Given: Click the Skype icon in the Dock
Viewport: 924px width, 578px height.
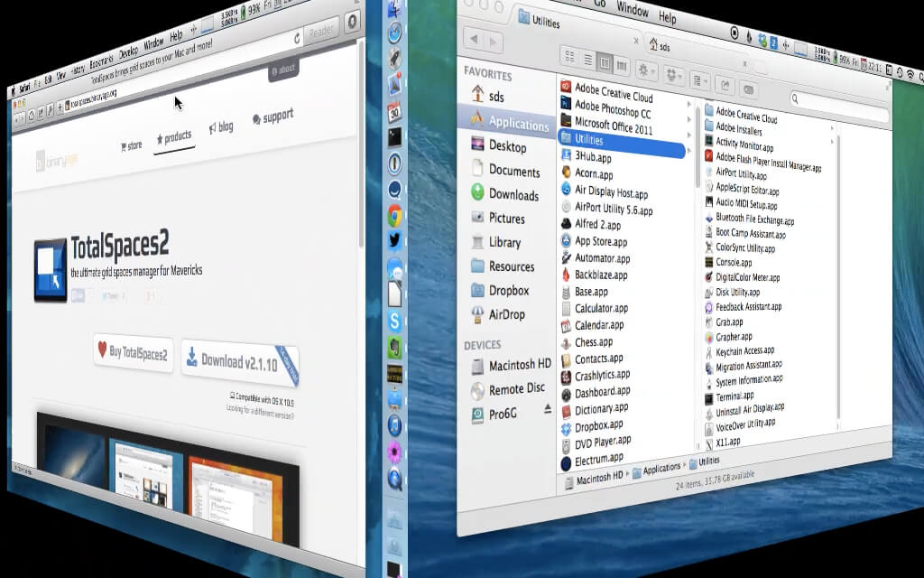Looking at the screenshot, I should [395, 320].
